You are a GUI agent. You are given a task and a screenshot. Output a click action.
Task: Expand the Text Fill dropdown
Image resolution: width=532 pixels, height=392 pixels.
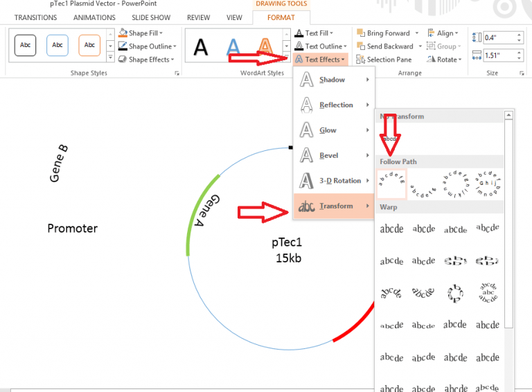314,33
